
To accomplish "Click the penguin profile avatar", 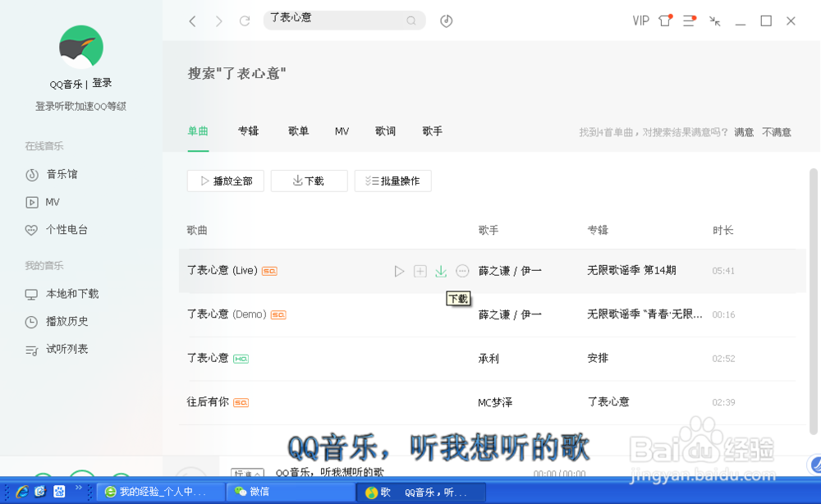I will (x=81, y=47).
